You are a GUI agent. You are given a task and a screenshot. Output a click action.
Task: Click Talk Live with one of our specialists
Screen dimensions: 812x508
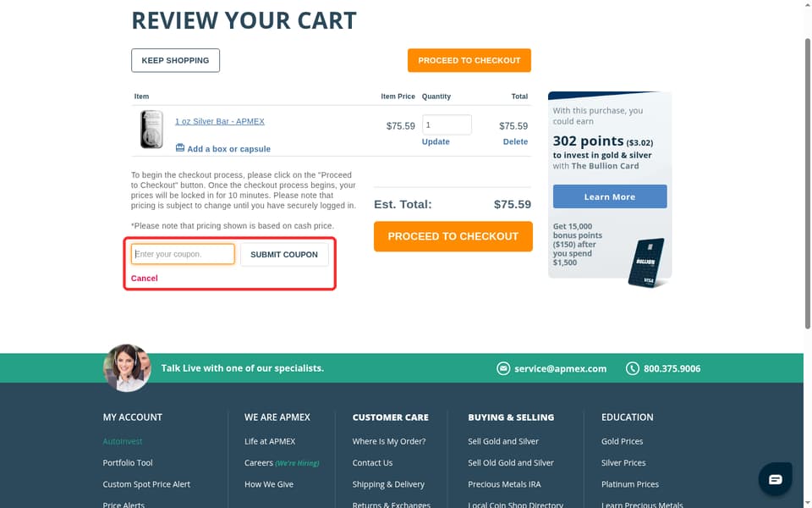243,368
